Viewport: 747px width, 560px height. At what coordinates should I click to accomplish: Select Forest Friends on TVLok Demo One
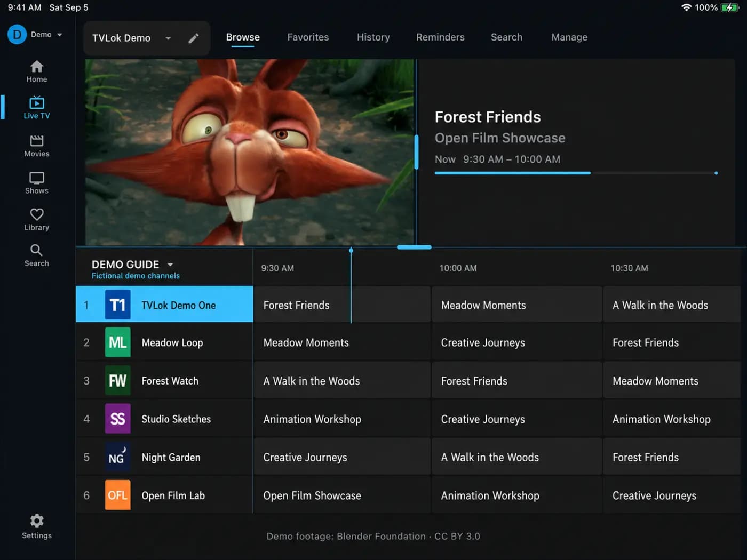pyautogui.click(x=341, y=305)
